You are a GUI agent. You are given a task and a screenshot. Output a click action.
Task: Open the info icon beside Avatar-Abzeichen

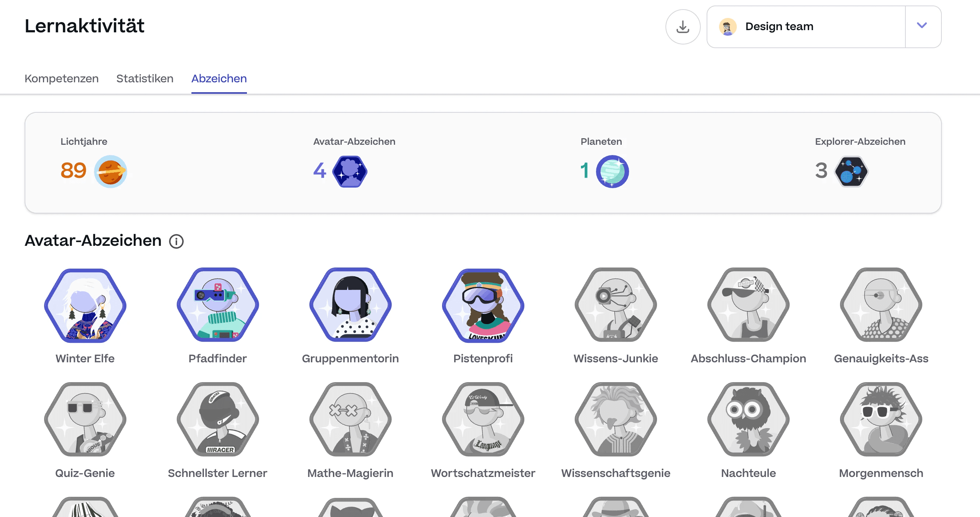click(176, 241)
